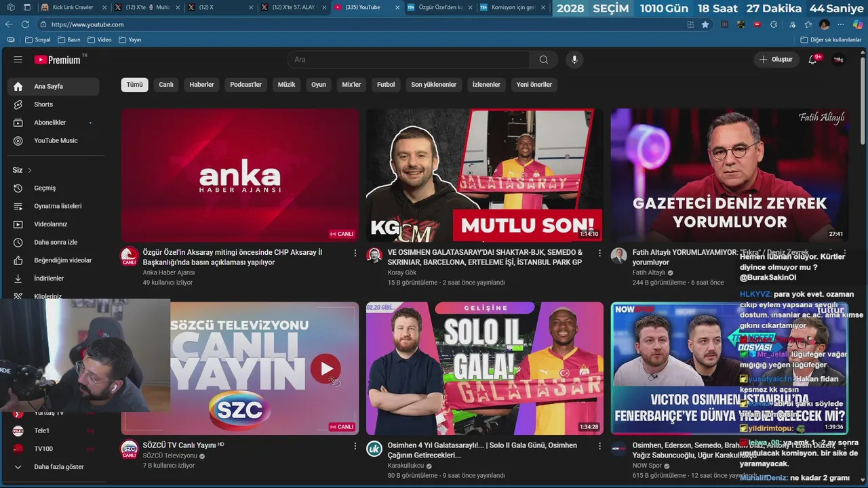
Task: Expand Daha fazla göster in subscriptions
Action: click(x=54, y=467)
